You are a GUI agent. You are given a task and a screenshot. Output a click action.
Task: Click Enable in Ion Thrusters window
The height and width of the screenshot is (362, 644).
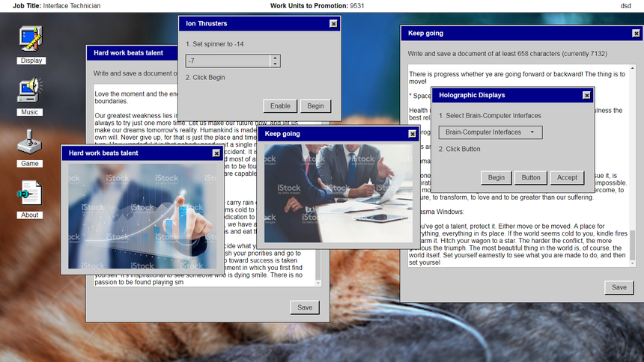(280, 106)
